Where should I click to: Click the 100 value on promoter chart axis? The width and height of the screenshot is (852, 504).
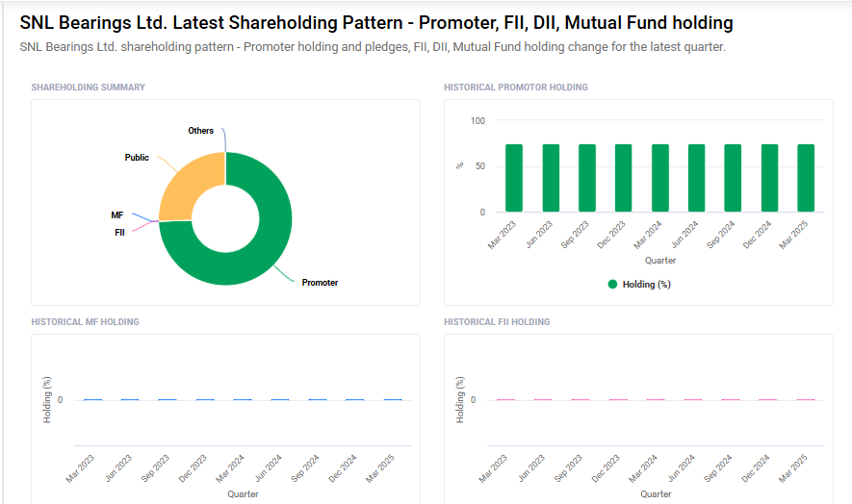[x=478, y=120]
